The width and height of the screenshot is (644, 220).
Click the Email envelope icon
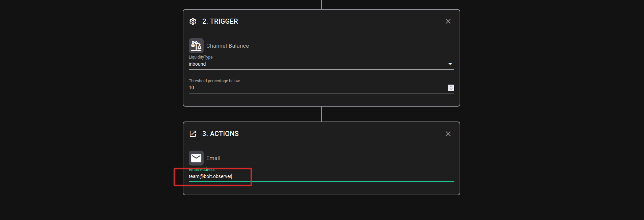pos(196,158)
